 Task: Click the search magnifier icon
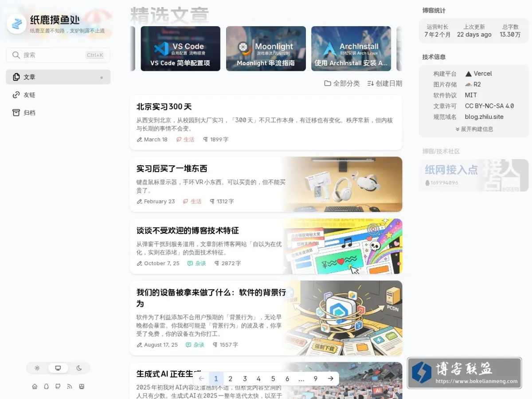16,55
